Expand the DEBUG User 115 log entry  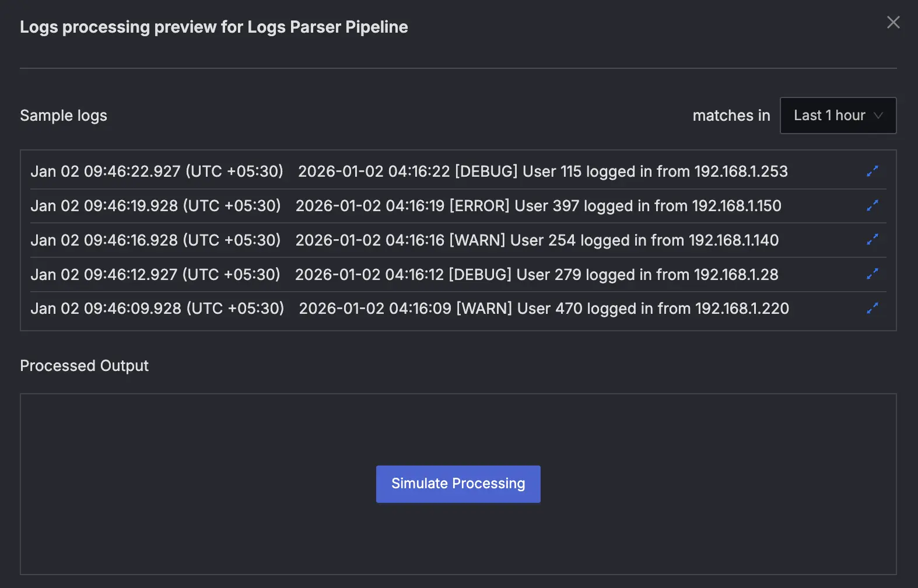tap(872, 171)
